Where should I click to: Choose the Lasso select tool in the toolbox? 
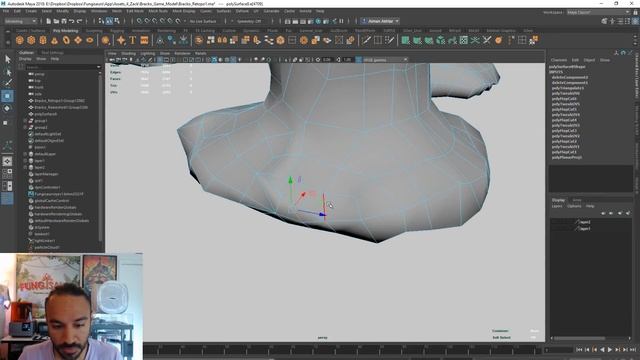[x=7, y=72]
